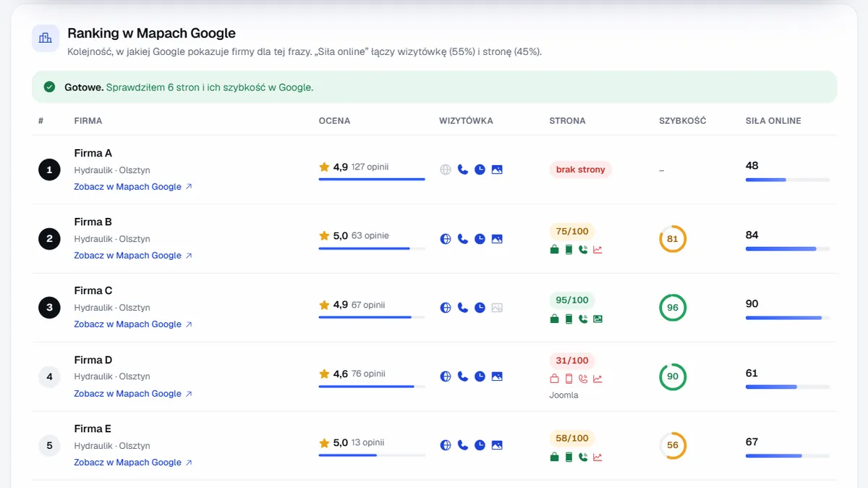Click the mobile phone icon under 75/100
Screen dimensions: 868x488
click(x=569, y=250)
